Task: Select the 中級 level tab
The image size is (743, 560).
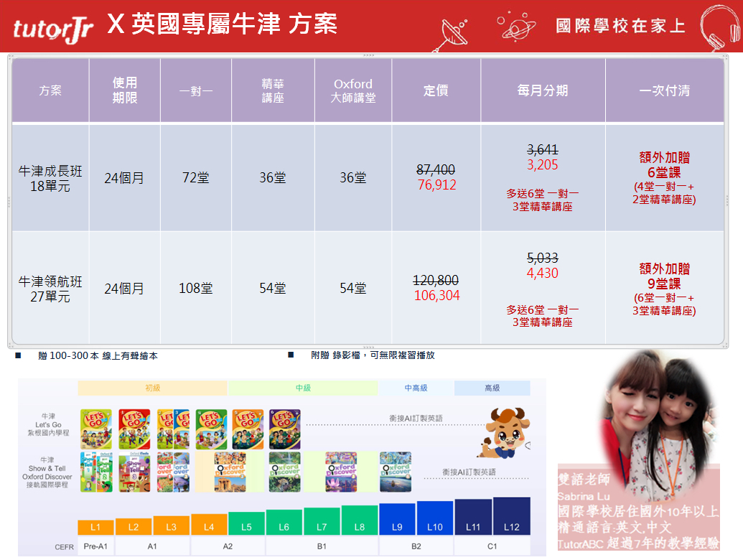Action: click(x=303, y=388)
